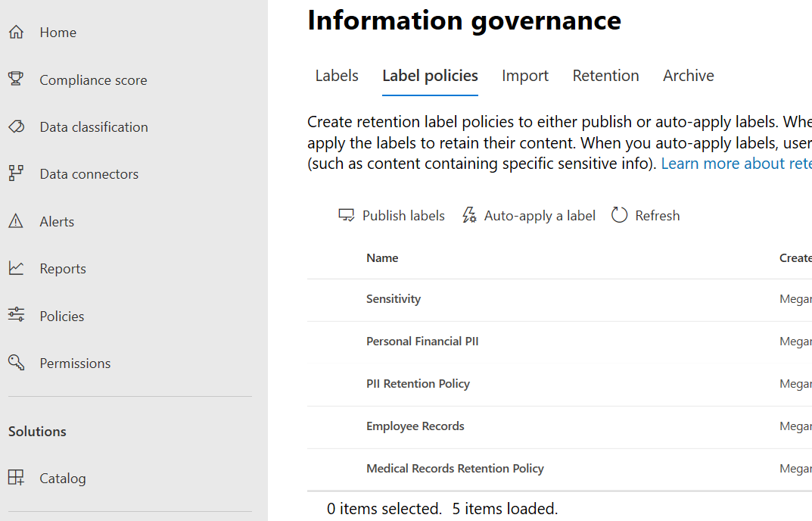Navigate to Compliance score
Image resolution: width=812 pixels, height=521 pixels.
click(93, 80)
